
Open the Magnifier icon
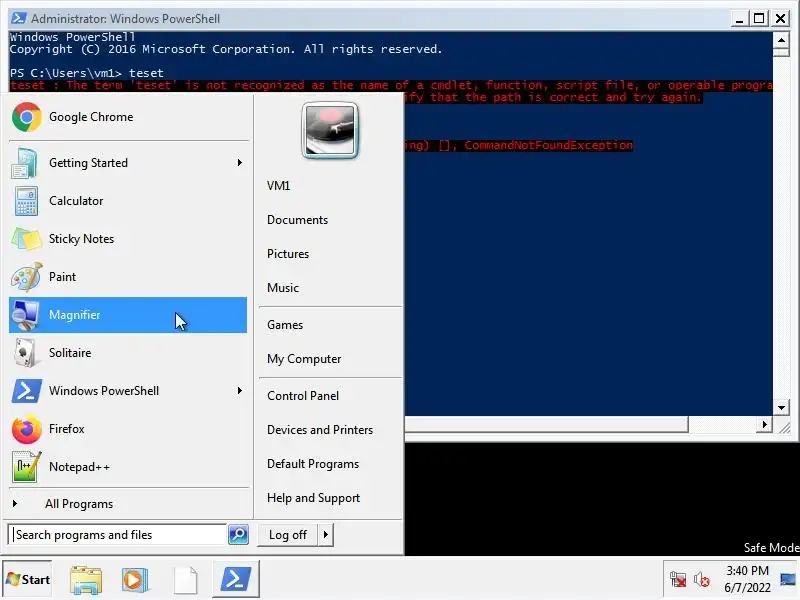tap(25, 315)
